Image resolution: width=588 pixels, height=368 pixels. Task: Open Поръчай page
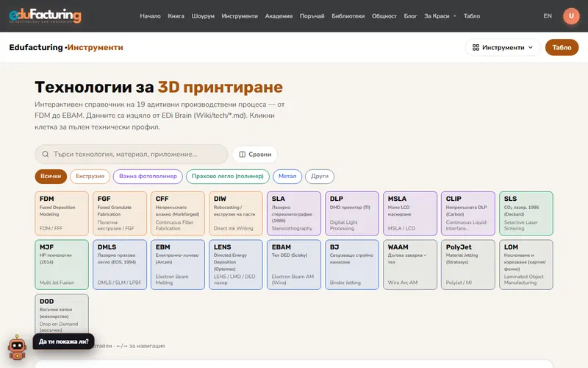312,16
